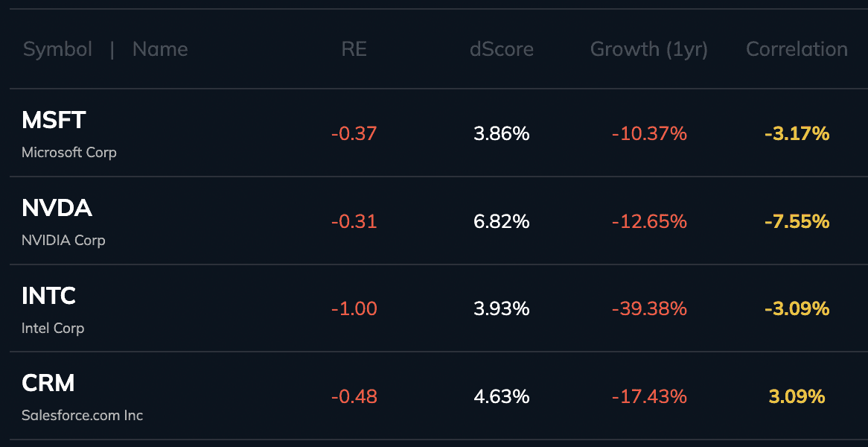
Task: Click the Microsoft Corp company name
Action: pyautogui.click(x=69, y=153)
